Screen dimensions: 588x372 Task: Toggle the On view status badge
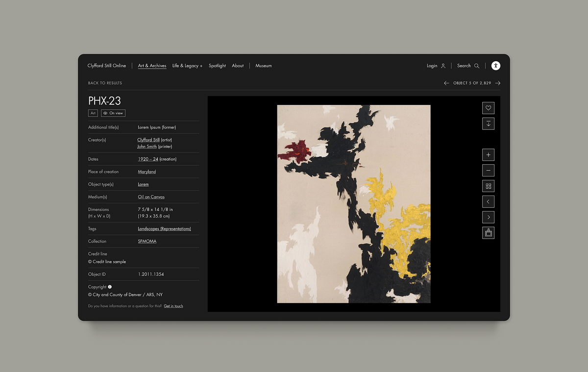(113, 113)
